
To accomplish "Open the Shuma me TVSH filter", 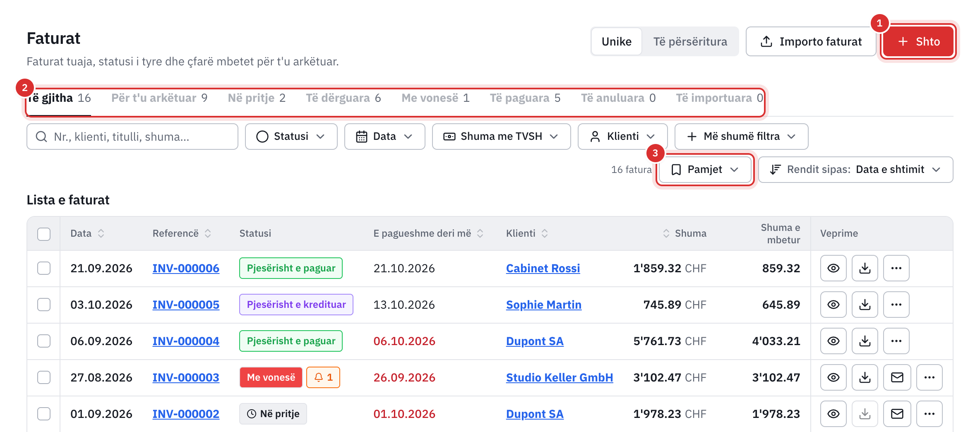I will [501, 137].
